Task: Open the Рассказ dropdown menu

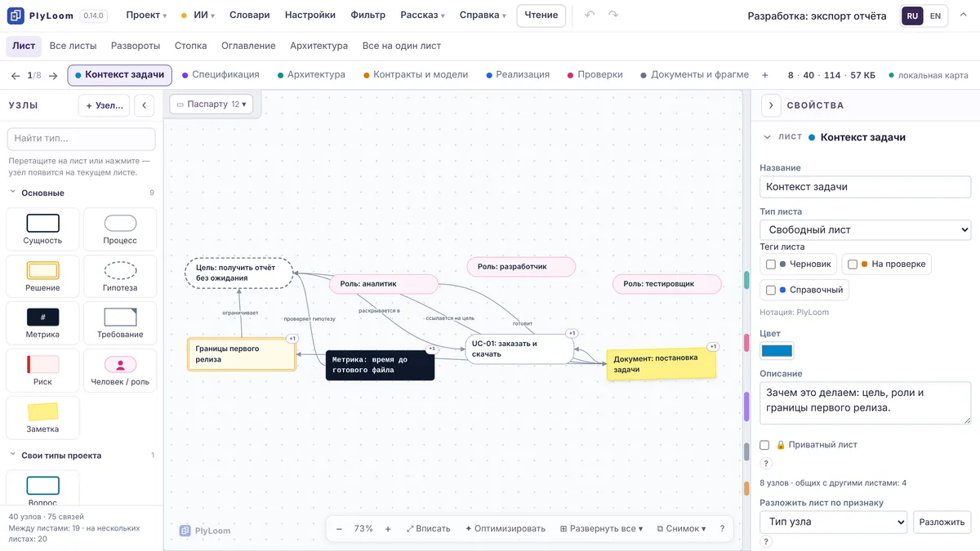Action: (x=422, y=16)
